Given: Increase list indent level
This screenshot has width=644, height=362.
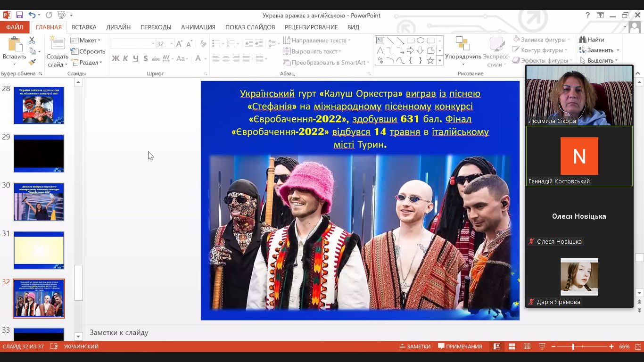Looking at the screenshot, I should pyautogui.click(x=259, y=43).
